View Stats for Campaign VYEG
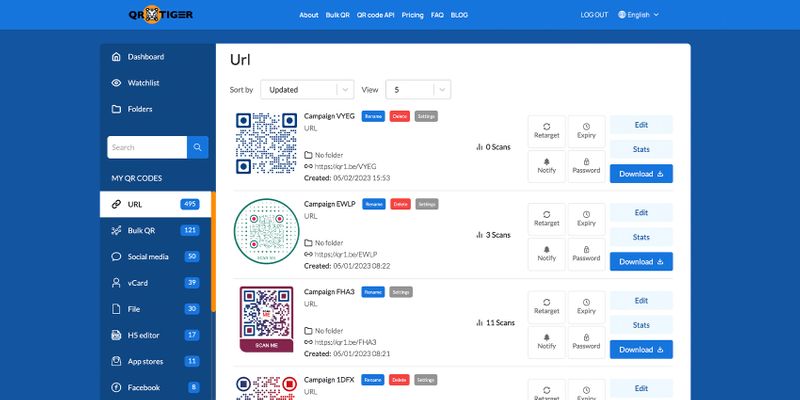Viewport: 800px width, 400px height. [x=641, y=149]
